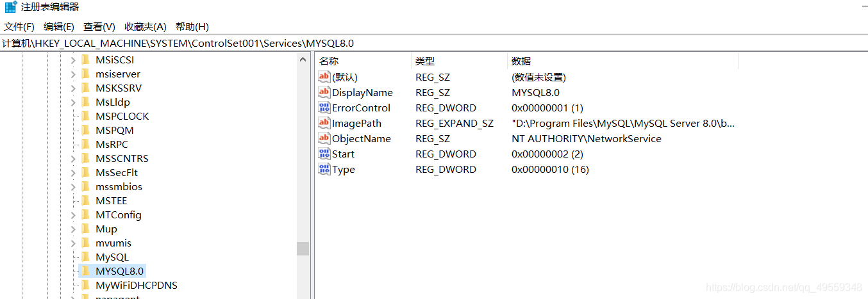Click the MySQL folder icon
Viewport: 868px width, 299px height.
85,257
